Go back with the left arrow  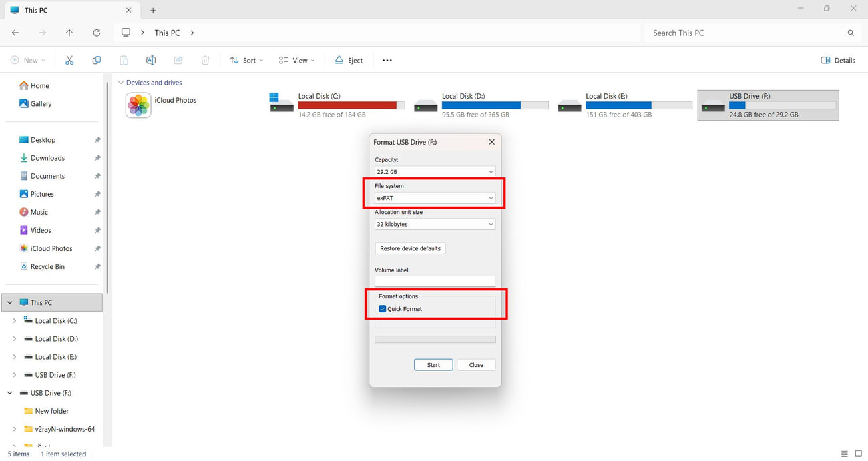15,33
